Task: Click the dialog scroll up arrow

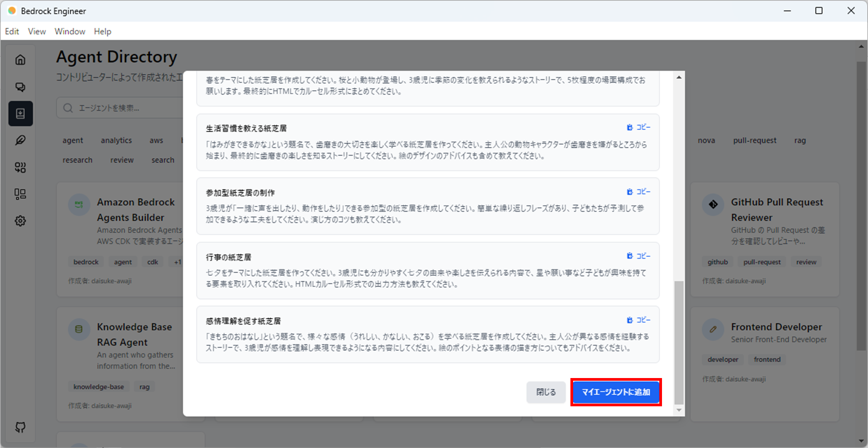Action: click(679, 77)
